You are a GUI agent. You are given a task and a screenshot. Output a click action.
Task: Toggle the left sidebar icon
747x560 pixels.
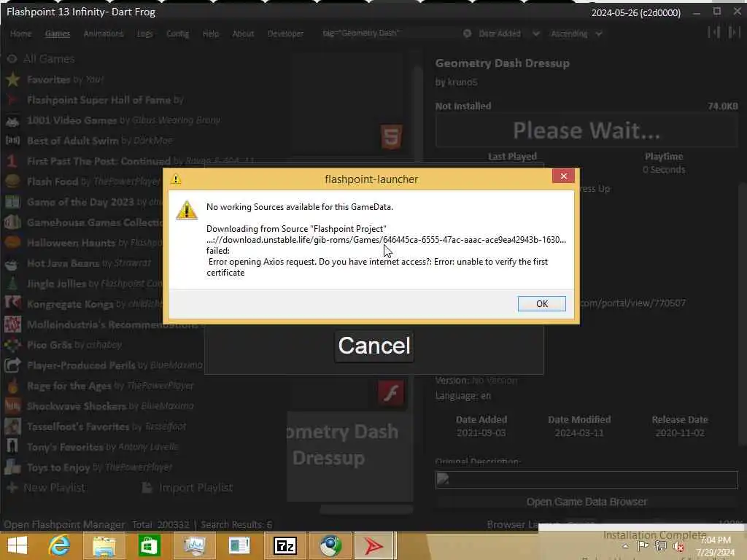(x=713, y=32)
